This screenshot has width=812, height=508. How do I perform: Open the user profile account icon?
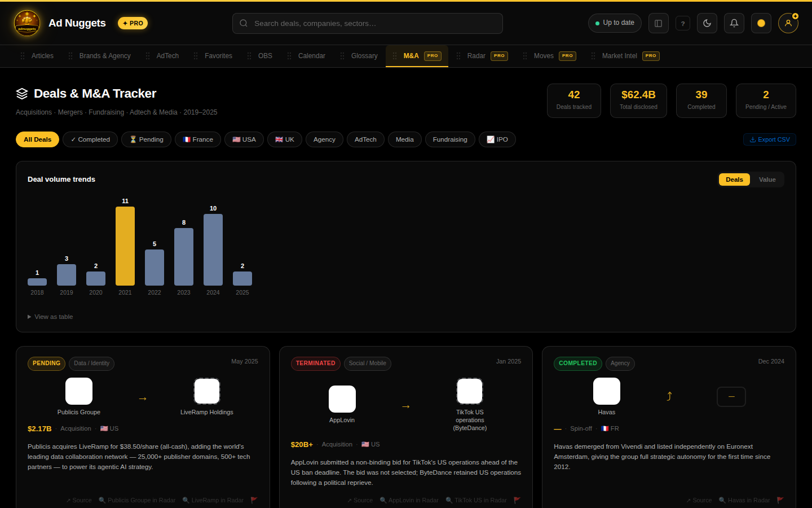pos(788,23)
